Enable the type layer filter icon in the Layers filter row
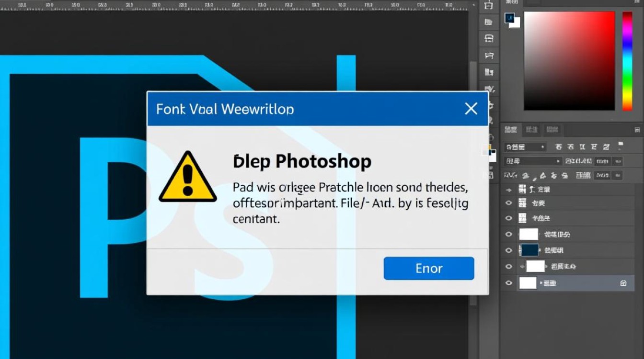Viewport: 644px width, 359px height. pos(583,147)
